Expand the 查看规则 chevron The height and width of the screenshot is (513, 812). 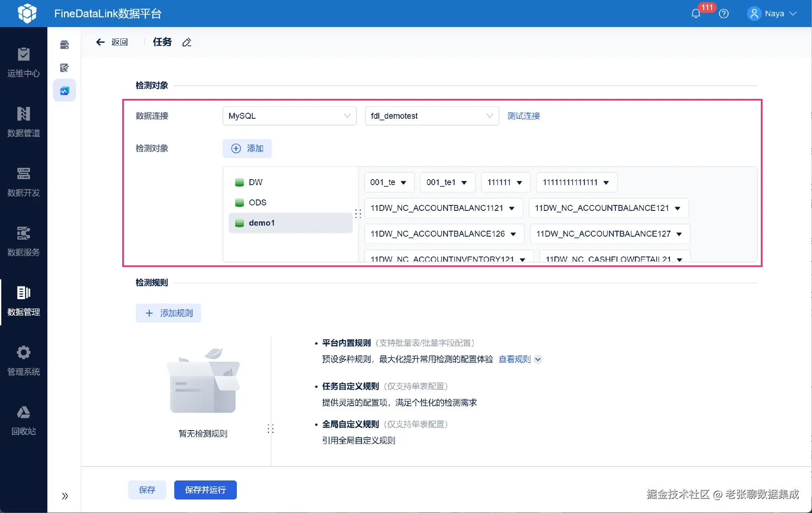click(x=538, y=360)
